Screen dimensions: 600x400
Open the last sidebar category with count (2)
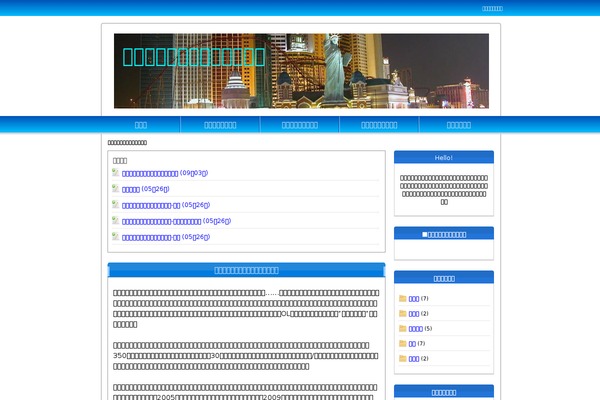(414, 359)
